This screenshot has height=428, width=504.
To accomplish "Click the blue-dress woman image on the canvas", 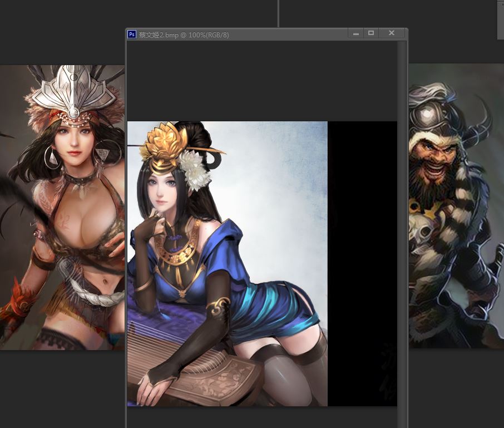I will (228, 264).
